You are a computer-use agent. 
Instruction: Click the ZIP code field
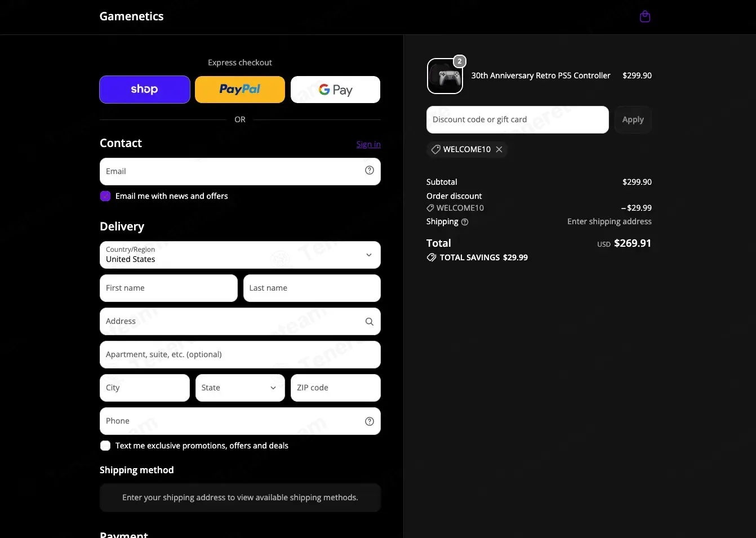336,388
